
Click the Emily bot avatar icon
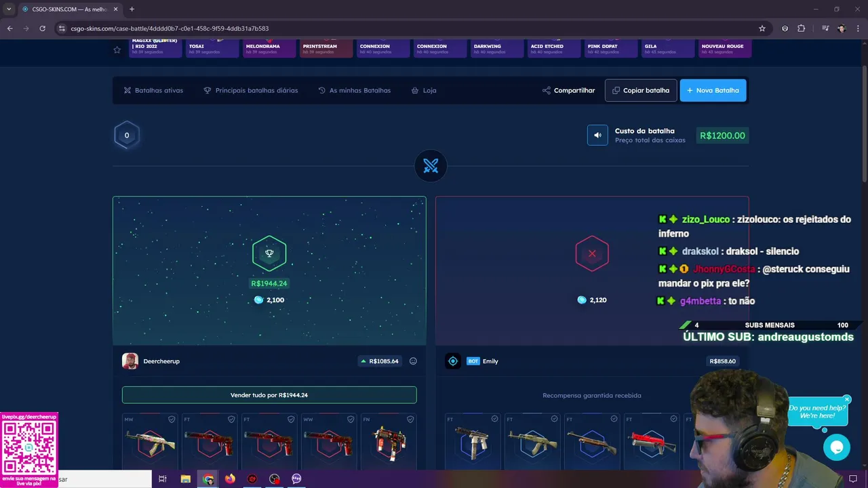[x=453, y=361]
